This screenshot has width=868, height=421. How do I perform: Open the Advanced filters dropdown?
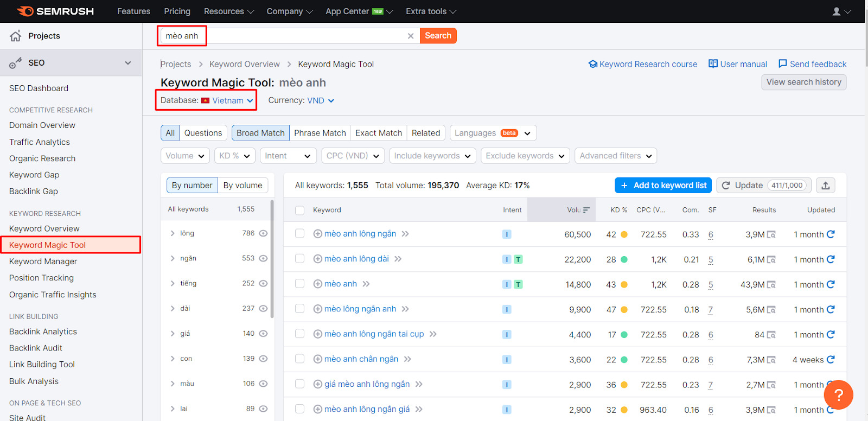pos(616,156)
